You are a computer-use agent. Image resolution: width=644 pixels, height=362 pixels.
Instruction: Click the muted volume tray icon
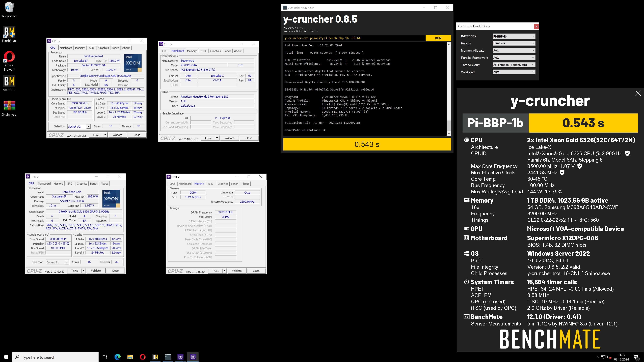[x=609, y=357]
